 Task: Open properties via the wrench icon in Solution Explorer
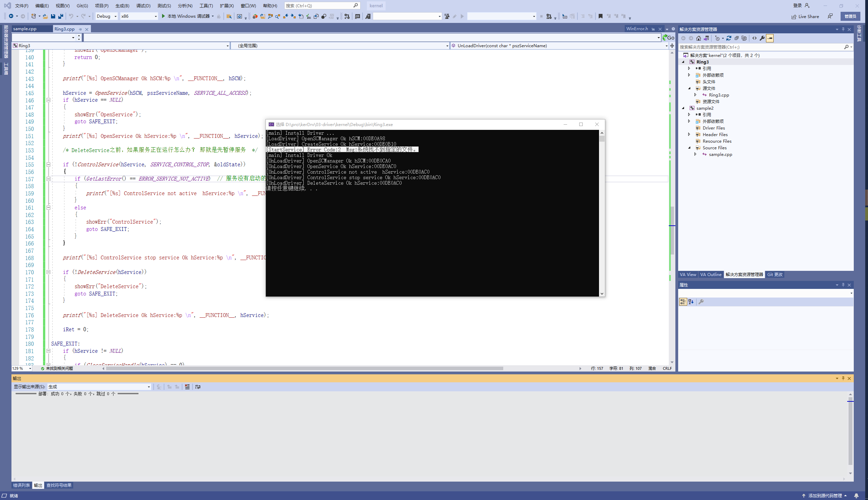pyautogui.click(x=762, y=38)
